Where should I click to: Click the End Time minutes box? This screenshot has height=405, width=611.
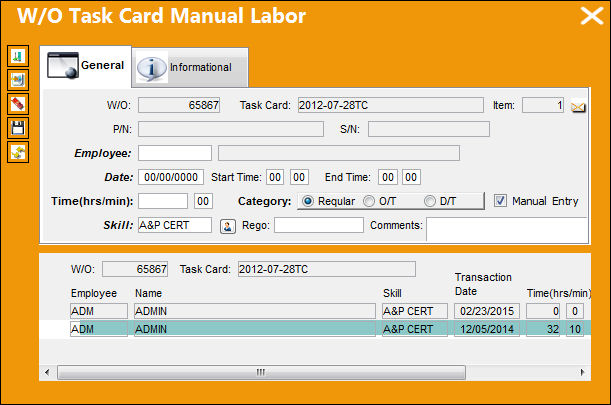click(x=411, y=177)
